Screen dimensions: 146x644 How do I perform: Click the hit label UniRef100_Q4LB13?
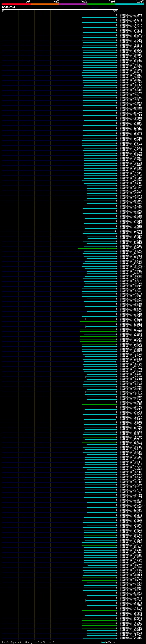click(131, 22)
